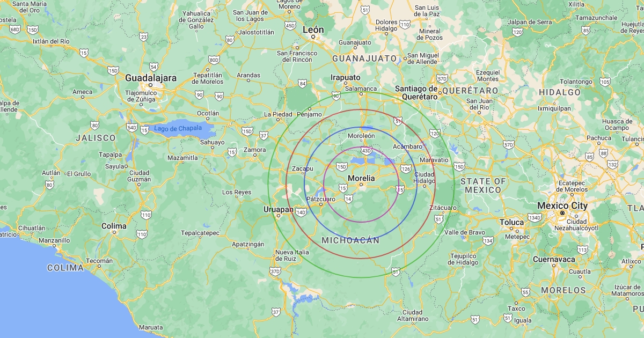Select the GUANAJUATO state label
Viewport: 644px width, 338px height.
click(364, 58)
